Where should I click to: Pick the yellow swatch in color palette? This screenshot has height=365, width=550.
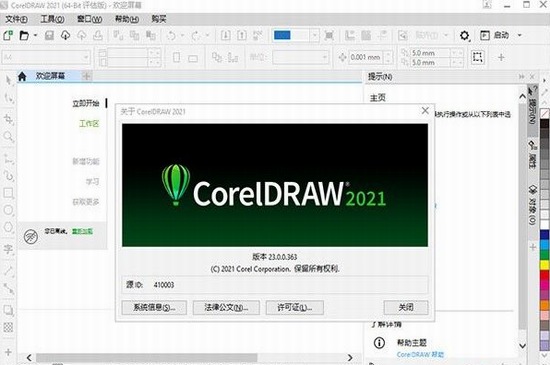(x=545, y=265)
